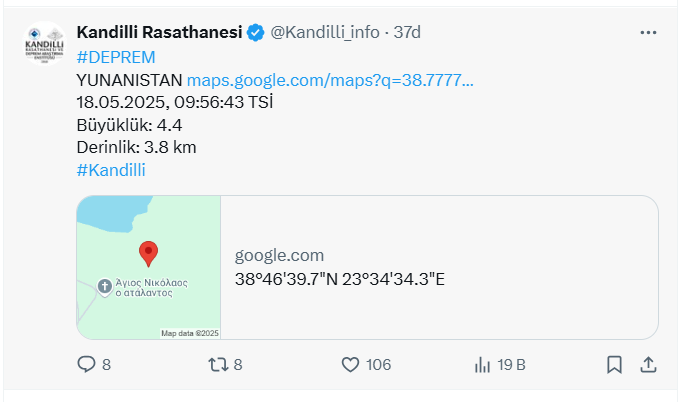This screenshot has height=402, width=693.
Task: Open the reply comment icon
Action: 86,364
